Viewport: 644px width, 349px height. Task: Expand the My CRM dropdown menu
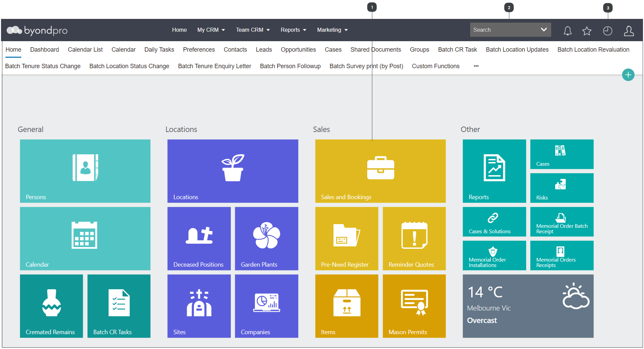pyautogui.click(x=211, y=30)
